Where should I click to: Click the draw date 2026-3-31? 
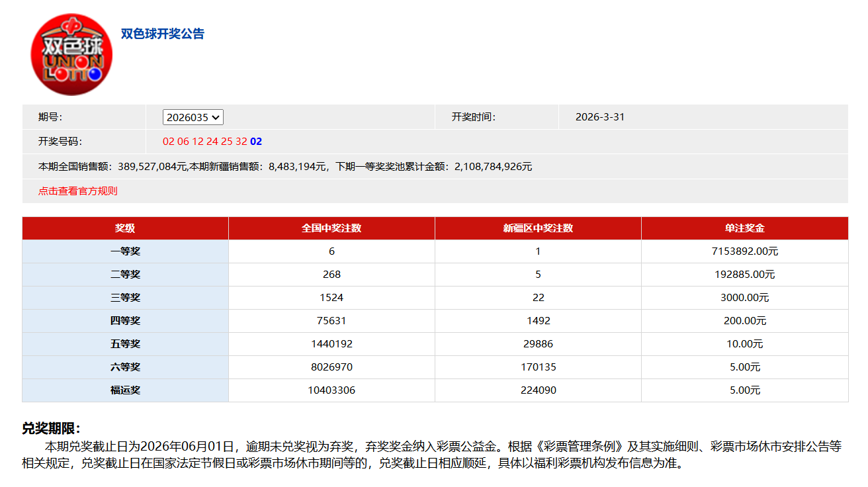click(600, 117)
